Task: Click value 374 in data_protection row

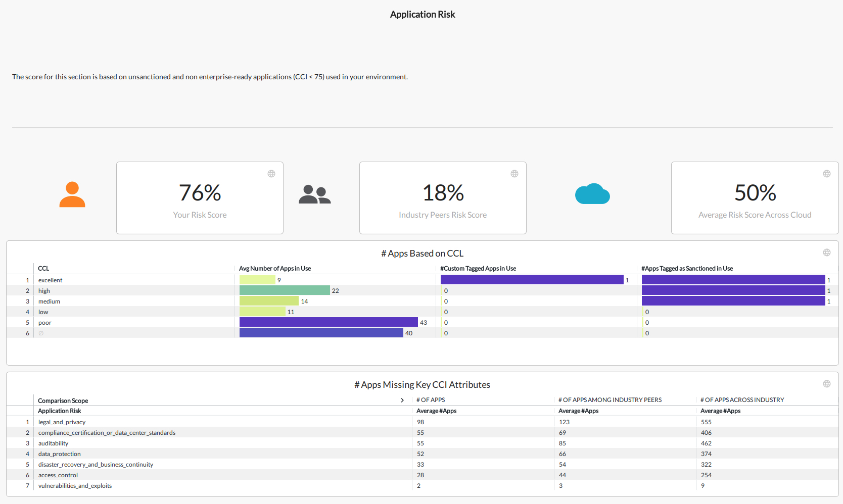Action: tap(706, 454)
